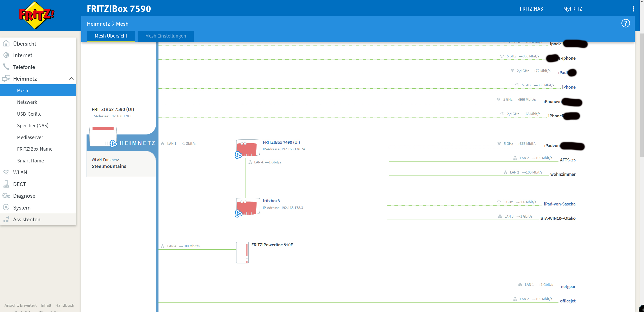
Task: Click the FRITZ!Powerline 510E adapter image
Action: click(x=242, y=253)
